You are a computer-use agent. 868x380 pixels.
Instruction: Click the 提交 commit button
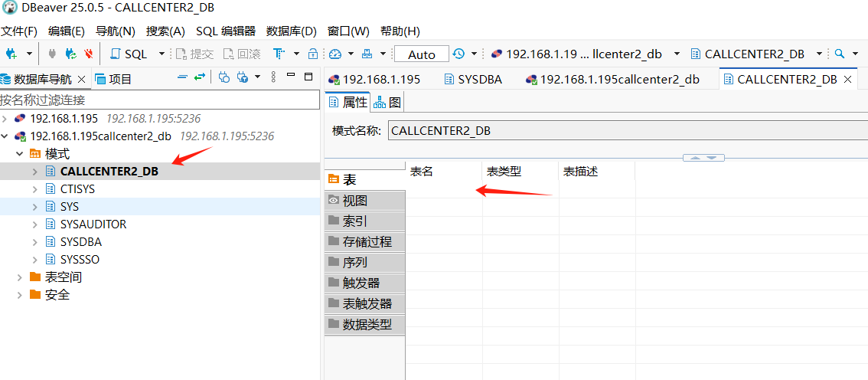[x=194, y=54]
